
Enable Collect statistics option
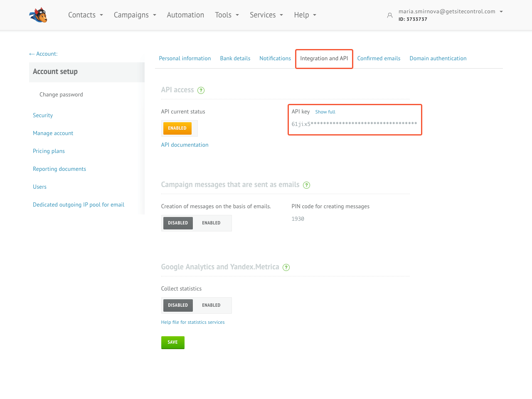pyautogui.click(x=211, y=305)
